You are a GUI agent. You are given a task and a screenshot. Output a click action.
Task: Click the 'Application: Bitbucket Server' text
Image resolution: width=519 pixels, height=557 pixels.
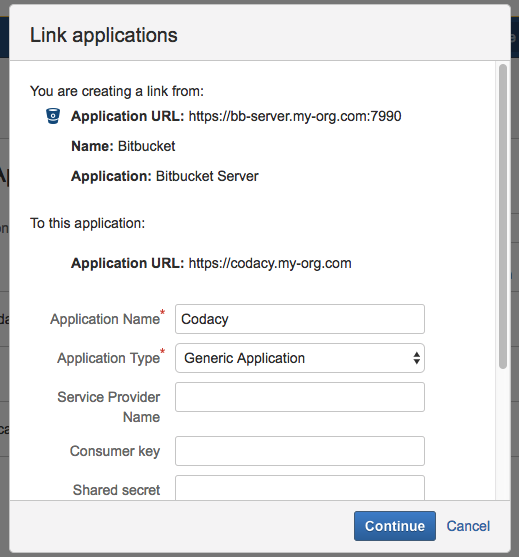165,176
